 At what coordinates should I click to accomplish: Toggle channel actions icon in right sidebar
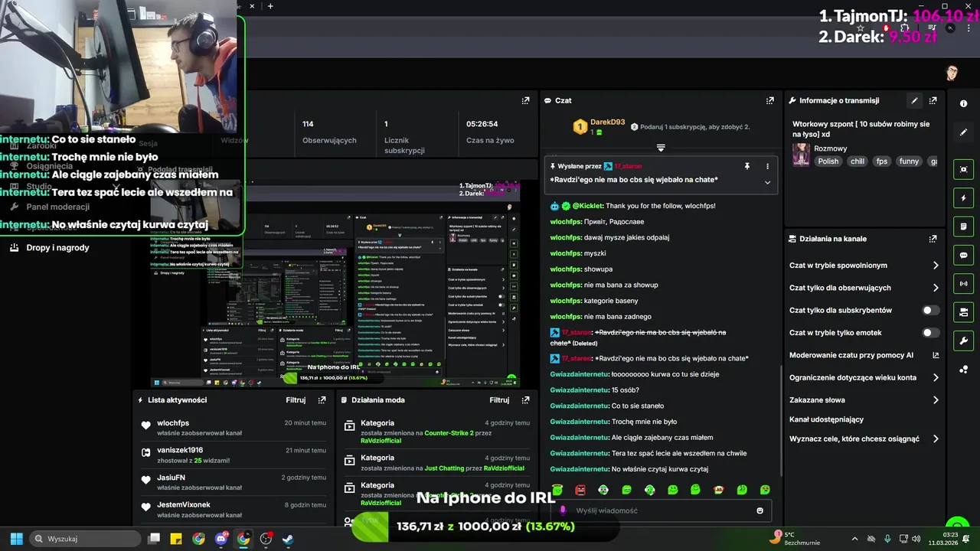point(963,312)
